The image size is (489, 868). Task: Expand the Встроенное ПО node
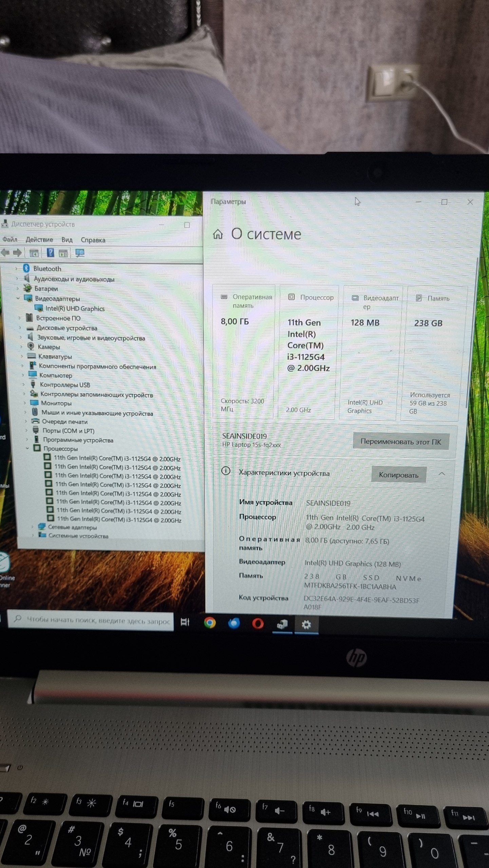click(x=19, y=318)
